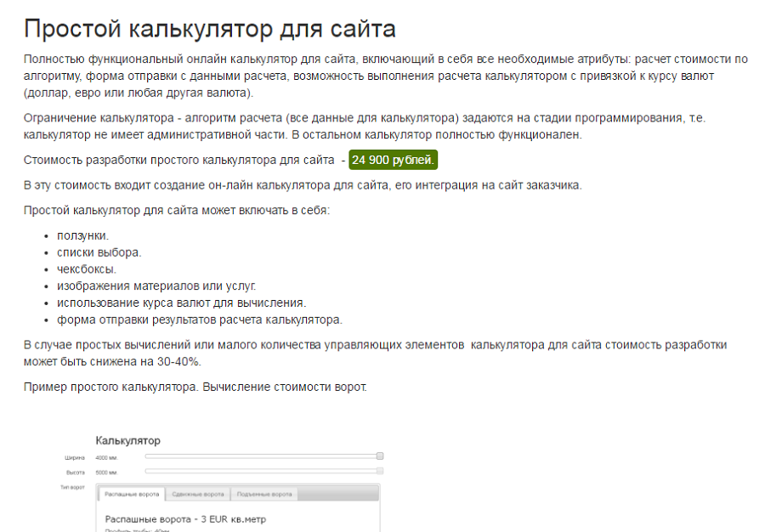Click 'Распашные ворота - 3 EUR кв.метр' text
This screenshot has height=532, width=765.
pyautogui.click(x=185, y=519)
